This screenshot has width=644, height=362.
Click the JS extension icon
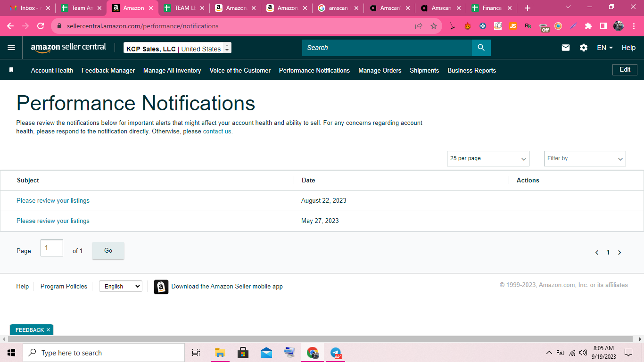point(513,26)
